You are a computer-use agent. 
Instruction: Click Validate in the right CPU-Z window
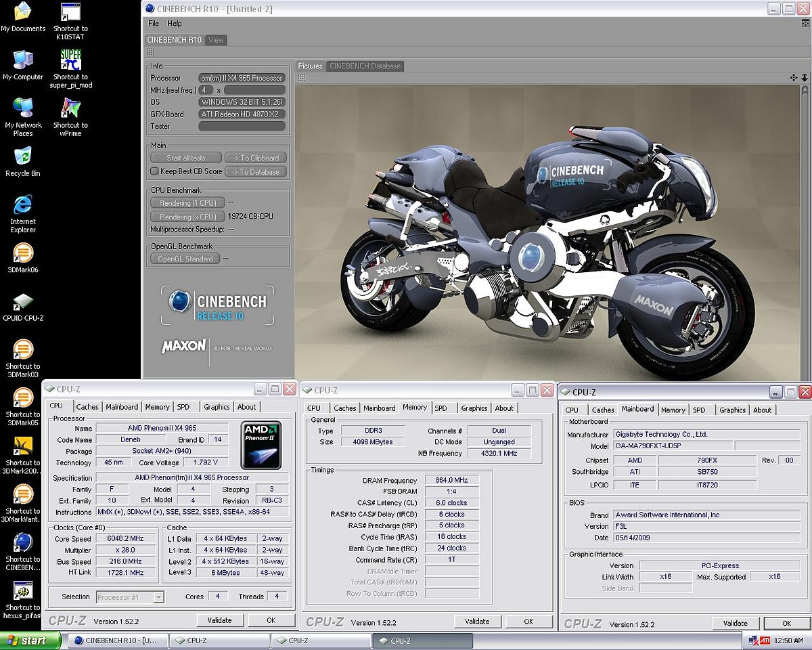click(735, 624)
